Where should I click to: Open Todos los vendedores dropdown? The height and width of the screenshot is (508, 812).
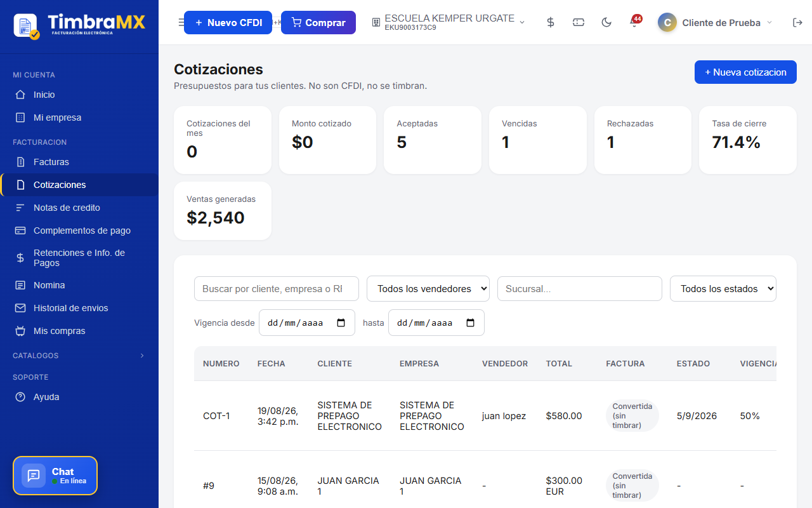pyautogui.click(x=428, y=288)
